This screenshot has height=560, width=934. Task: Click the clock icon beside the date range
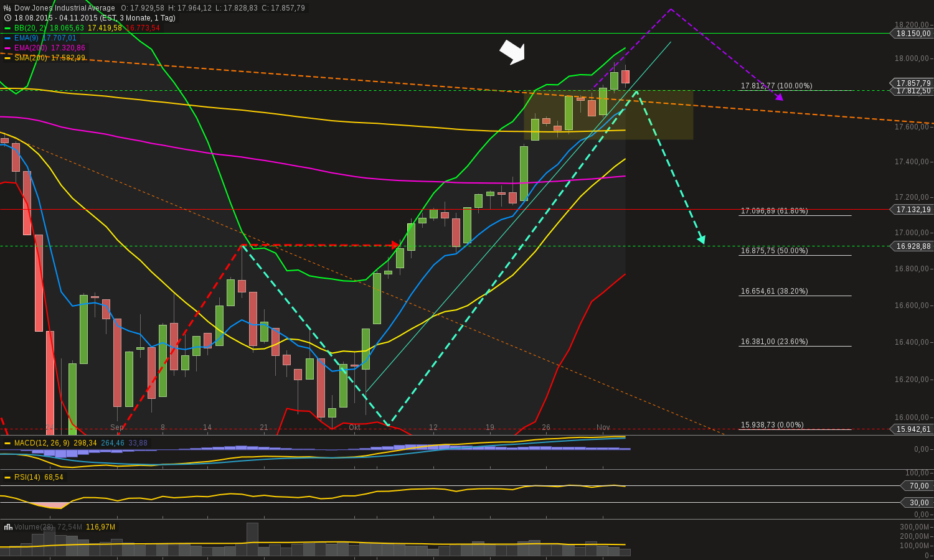click(7, 18)
